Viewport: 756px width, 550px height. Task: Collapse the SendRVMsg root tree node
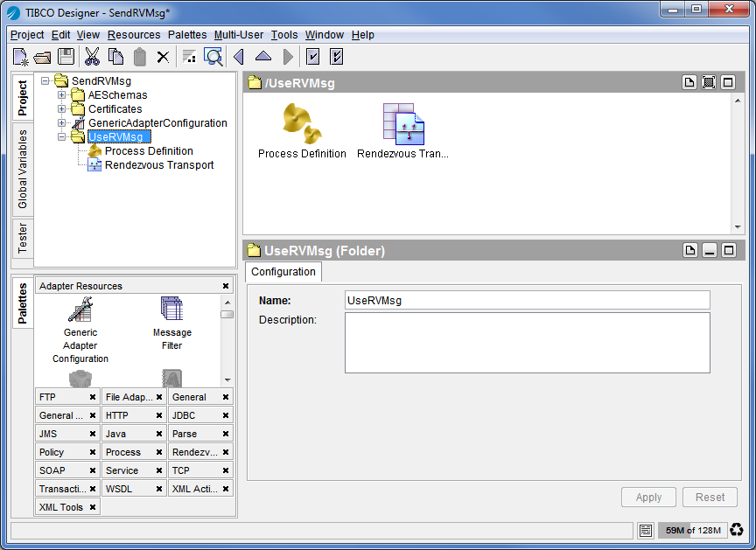click(45, 81)
